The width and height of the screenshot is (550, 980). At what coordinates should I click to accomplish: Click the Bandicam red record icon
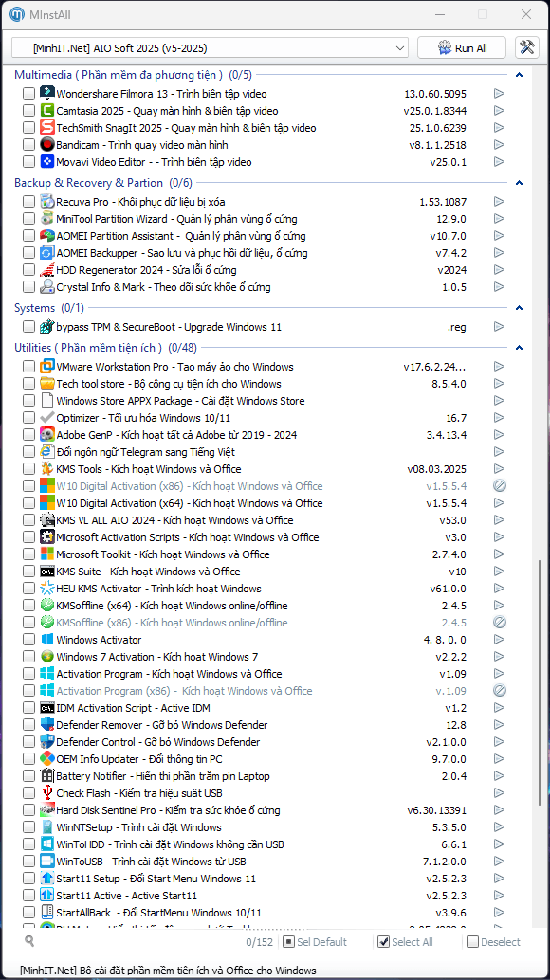(47, 145)
